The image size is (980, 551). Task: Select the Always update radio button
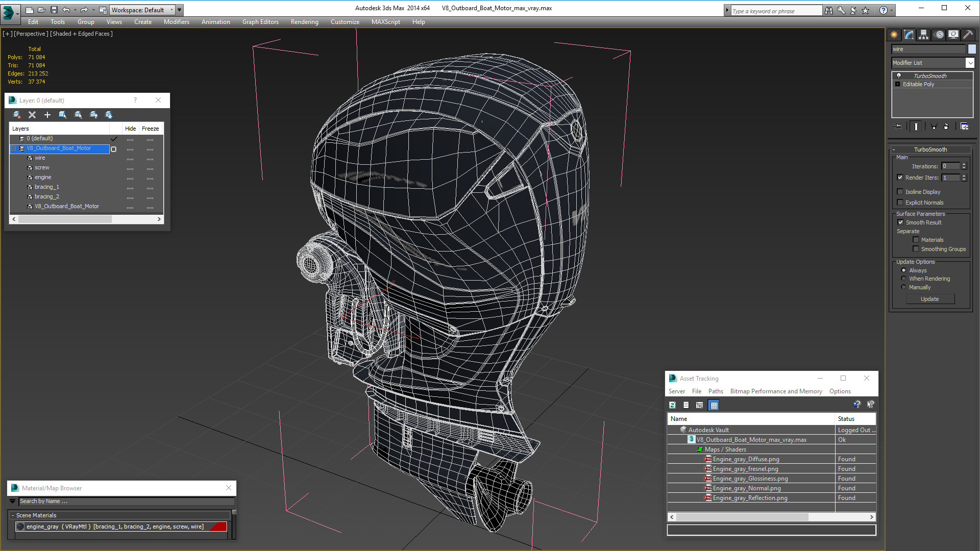(904, 270)
